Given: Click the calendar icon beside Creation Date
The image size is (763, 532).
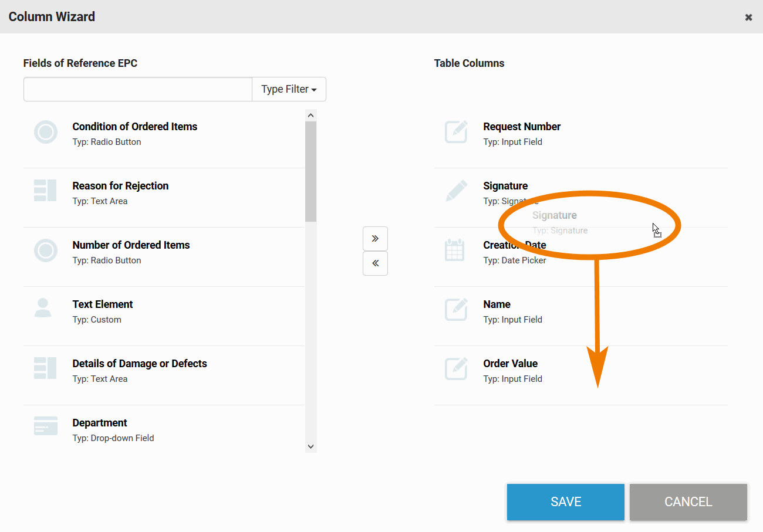Looking at the screenshot, I should click(x=455, y=250).
